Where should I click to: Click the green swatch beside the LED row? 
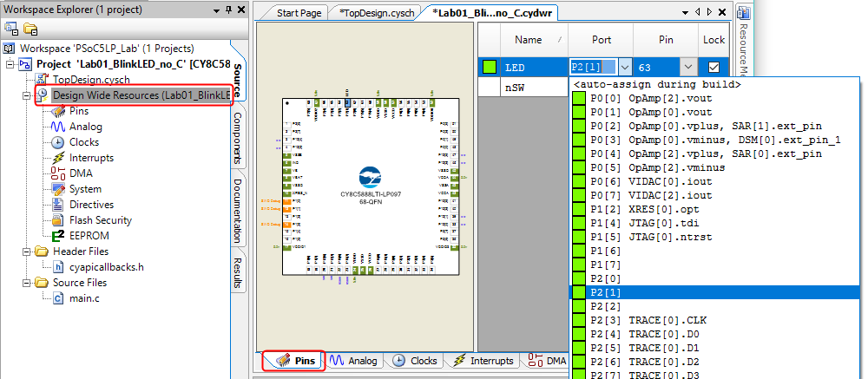pos(490,67)
